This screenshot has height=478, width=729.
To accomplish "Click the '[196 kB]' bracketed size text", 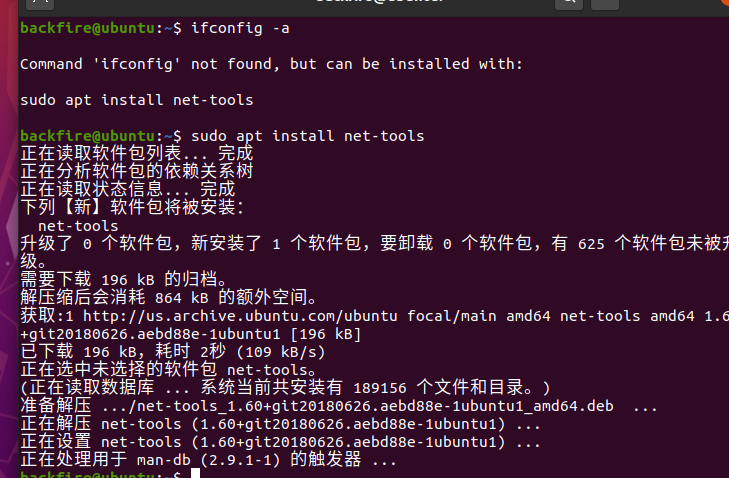I will [325, 334].
